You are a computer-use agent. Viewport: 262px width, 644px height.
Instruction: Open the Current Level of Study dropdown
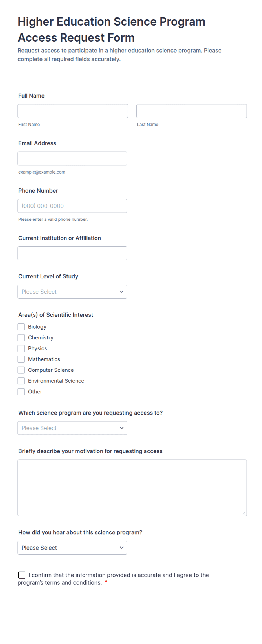(72, 292)
